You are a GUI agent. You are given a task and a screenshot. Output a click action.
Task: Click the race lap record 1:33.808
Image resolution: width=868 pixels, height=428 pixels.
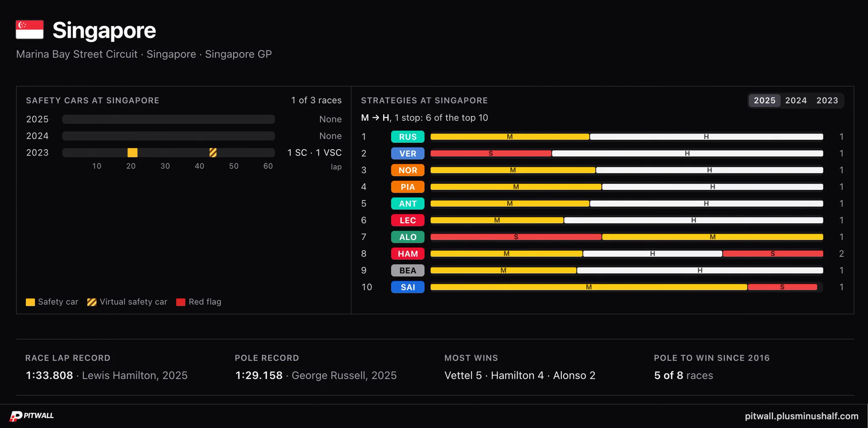point(49,375)
